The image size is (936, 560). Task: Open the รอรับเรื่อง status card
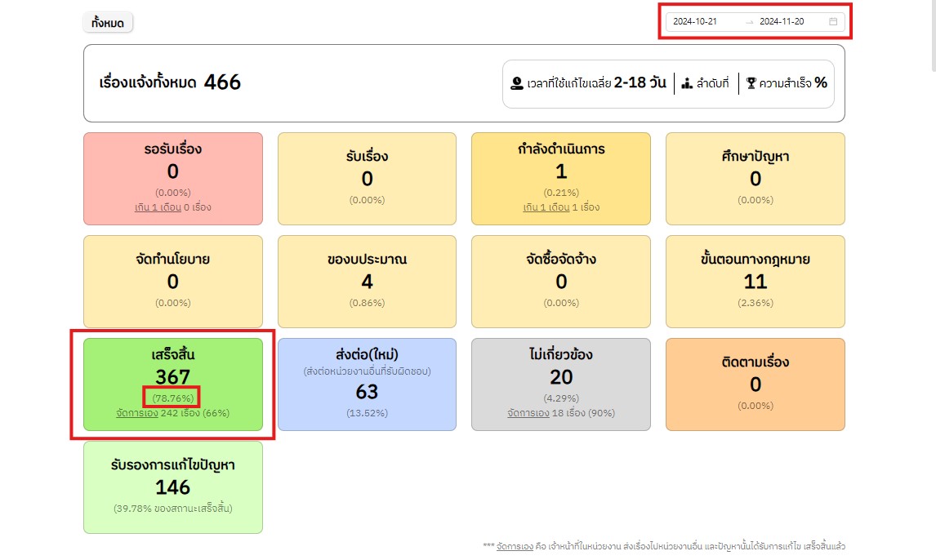click(x=173, y=179)
